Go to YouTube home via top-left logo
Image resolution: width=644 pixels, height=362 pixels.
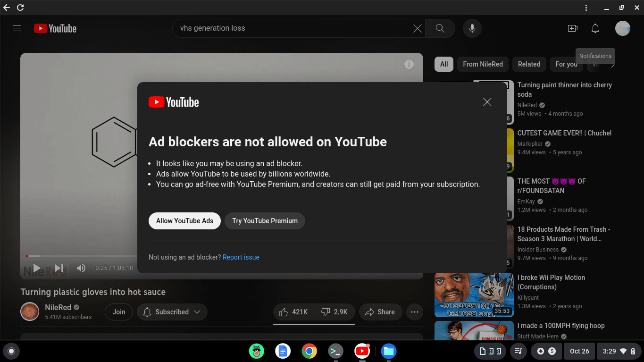click(55, 28)
